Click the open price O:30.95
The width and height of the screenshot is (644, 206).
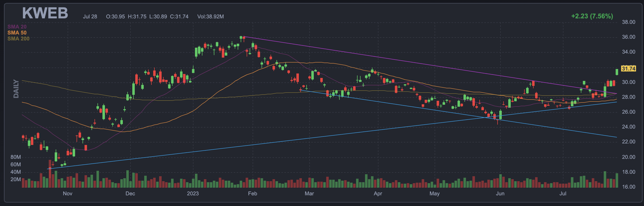tap(115, 16)
